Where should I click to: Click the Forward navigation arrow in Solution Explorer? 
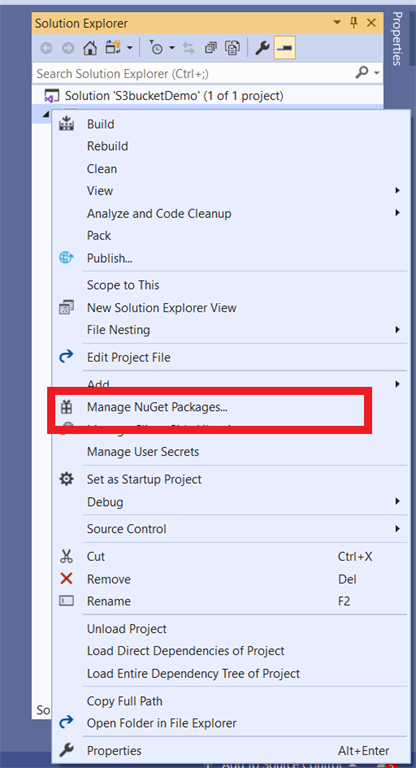point(68,48)
